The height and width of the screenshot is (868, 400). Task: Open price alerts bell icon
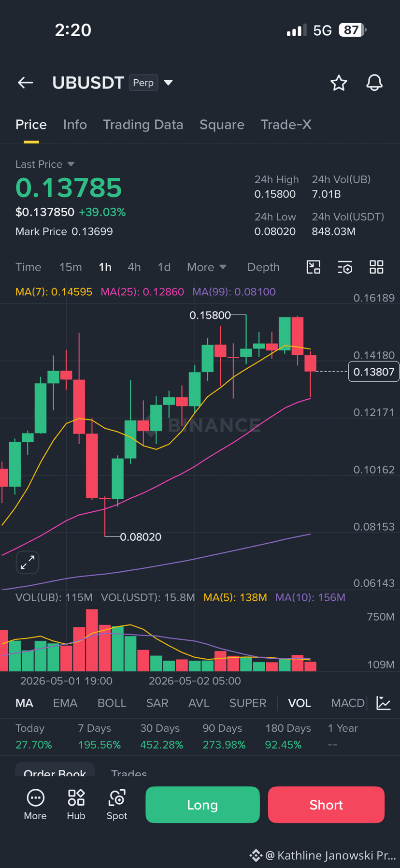click(374, 83)
